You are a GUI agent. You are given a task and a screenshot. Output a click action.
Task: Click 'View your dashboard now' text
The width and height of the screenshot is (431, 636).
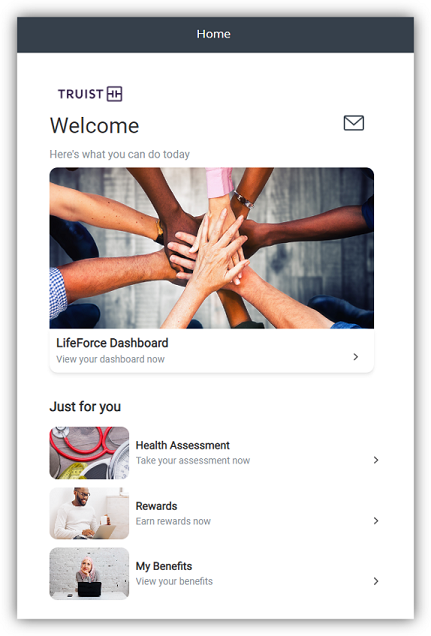coord(110,359)
